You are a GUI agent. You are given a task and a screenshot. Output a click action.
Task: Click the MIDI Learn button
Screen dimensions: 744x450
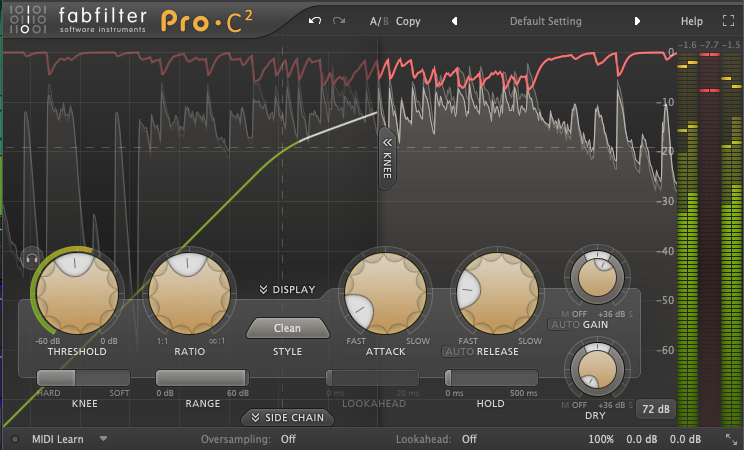(58, 440)
